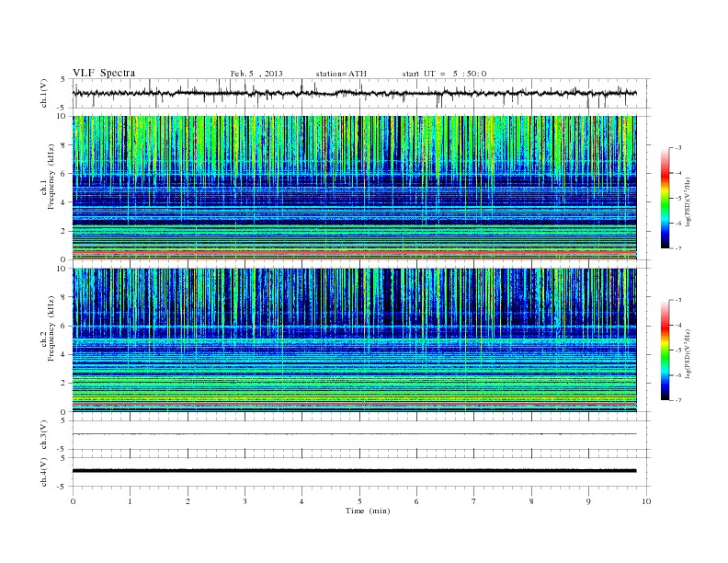The image size is (728, 563).
Task: Click the ch.2 frequency axis tick "6"
Action: (x=63, y=326)
